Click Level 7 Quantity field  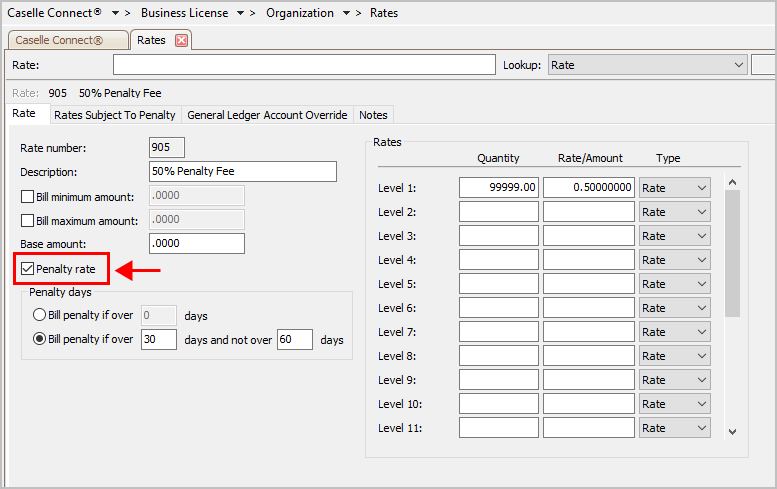coord(499,332)
